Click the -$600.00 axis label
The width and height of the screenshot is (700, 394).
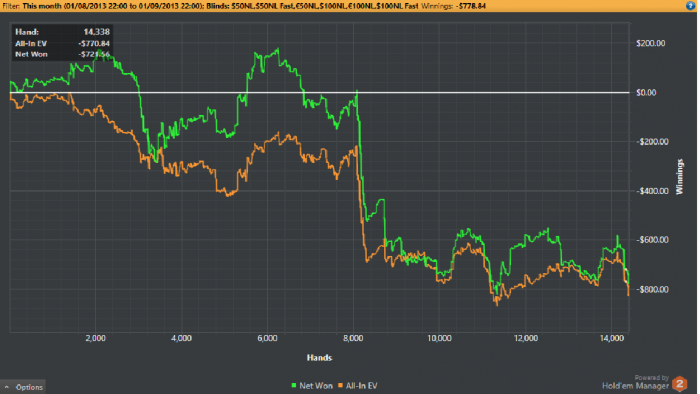[x=652, y=240]
